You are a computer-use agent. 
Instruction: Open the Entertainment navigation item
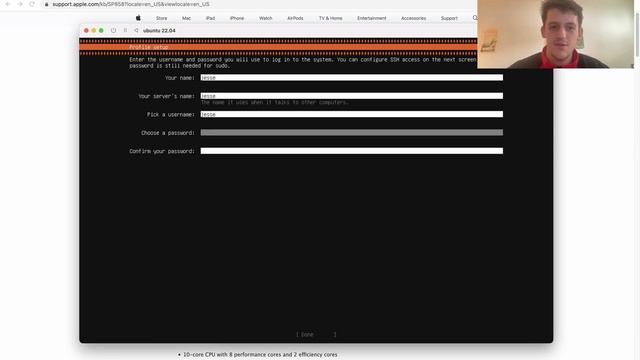pos(371,18)
